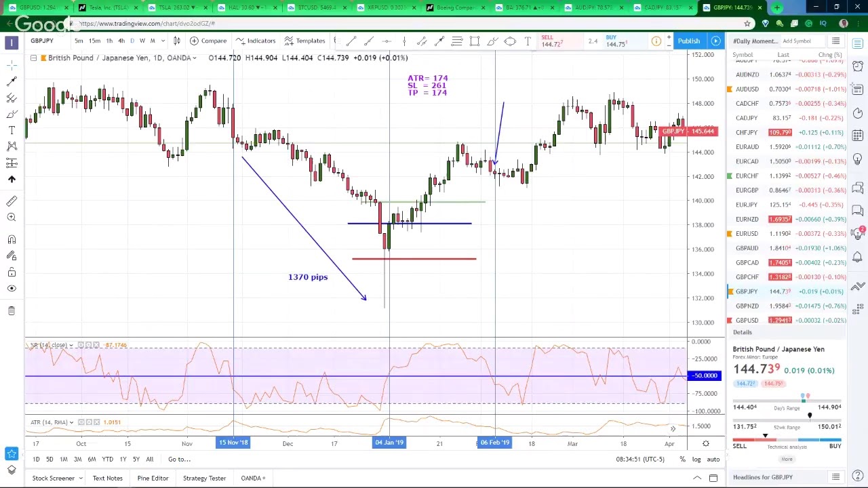Open the #Daily Moment... watchlist dropdown

point(755,41)
